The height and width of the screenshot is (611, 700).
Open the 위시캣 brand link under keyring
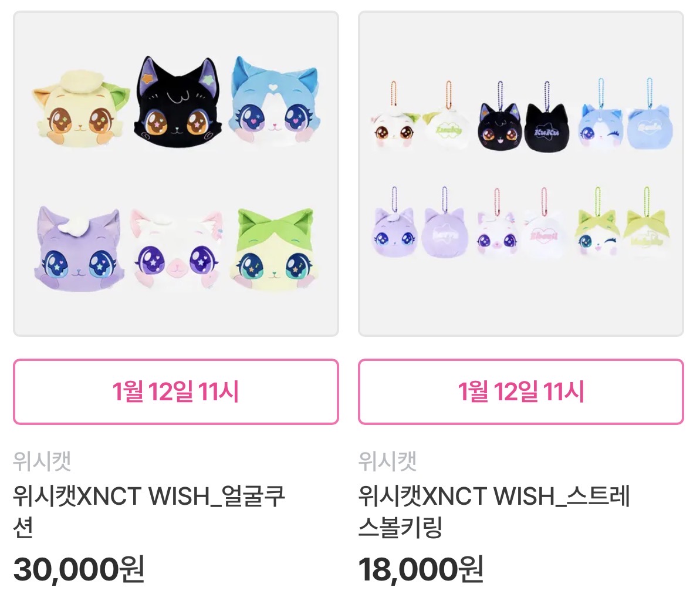point(387,461)
